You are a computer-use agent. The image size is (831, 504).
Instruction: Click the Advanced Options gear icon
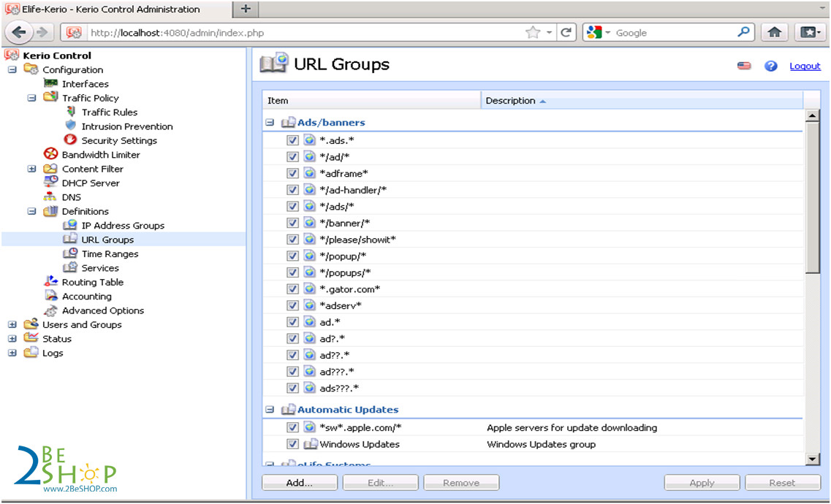pyautogui.click(x=51, y=310)
